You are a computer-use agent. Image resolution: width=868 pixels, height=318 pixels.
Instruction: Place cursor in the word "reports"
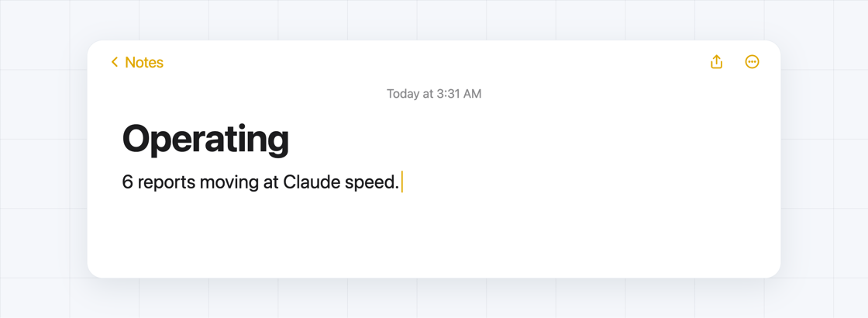(x=166, y=182)
